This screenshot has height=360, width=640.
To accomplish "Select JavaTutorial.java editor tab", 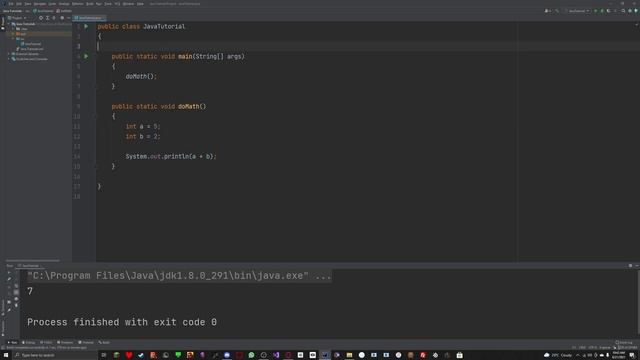I will [89, 18].
